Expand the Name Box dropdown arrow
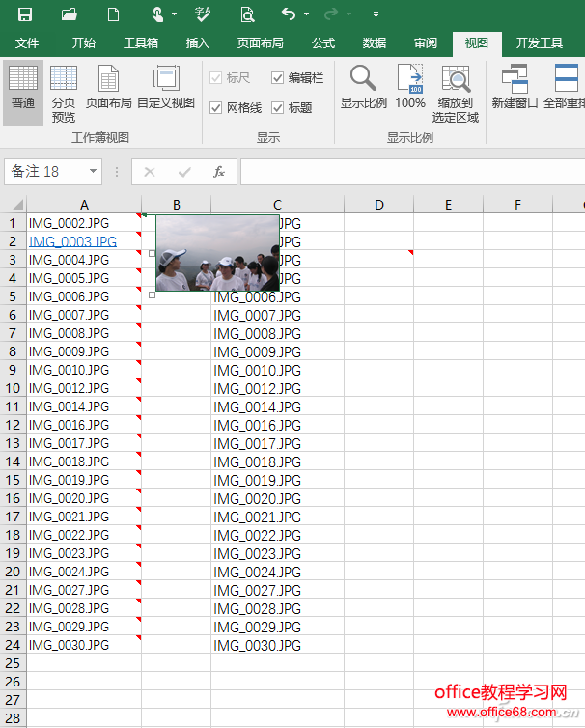585x728 pixels. point(93,172)
